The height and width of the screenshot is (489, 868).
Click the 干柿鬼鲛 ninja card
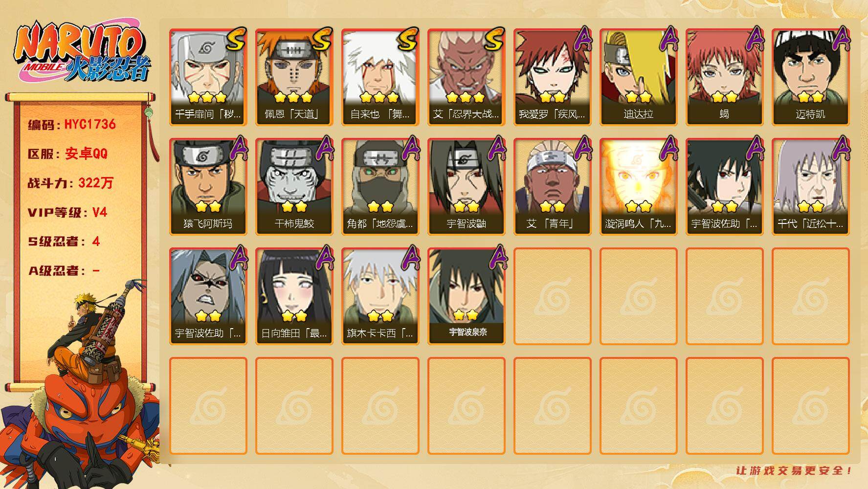pyautogui.click(x=294, y=187)
